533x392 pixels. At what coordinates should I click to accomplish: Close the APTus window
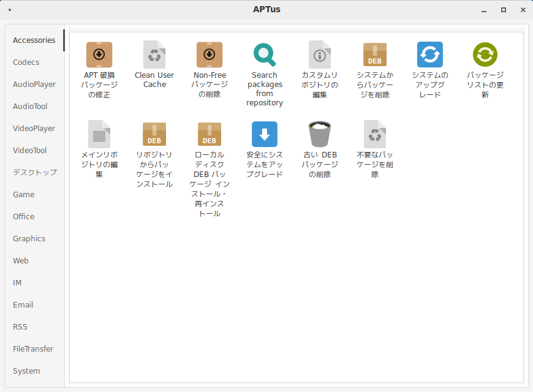tap(523, 10)
